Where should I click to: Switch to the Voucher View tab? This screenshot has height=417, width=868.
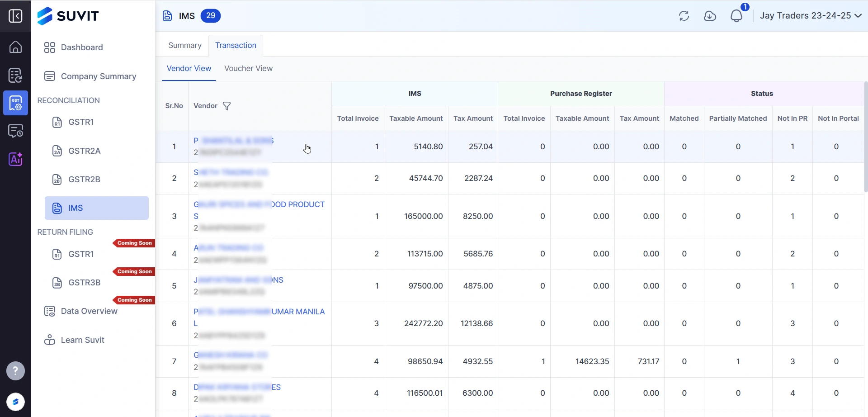pos(248,69)
